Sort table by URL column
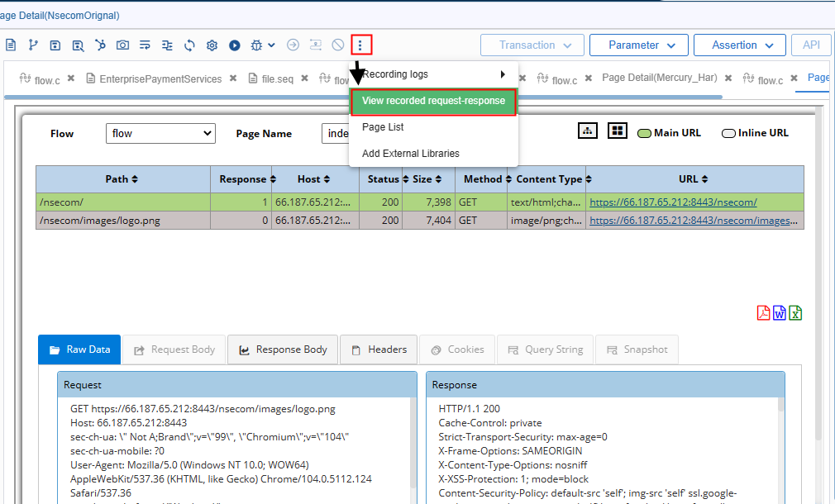 pos(694,179)
